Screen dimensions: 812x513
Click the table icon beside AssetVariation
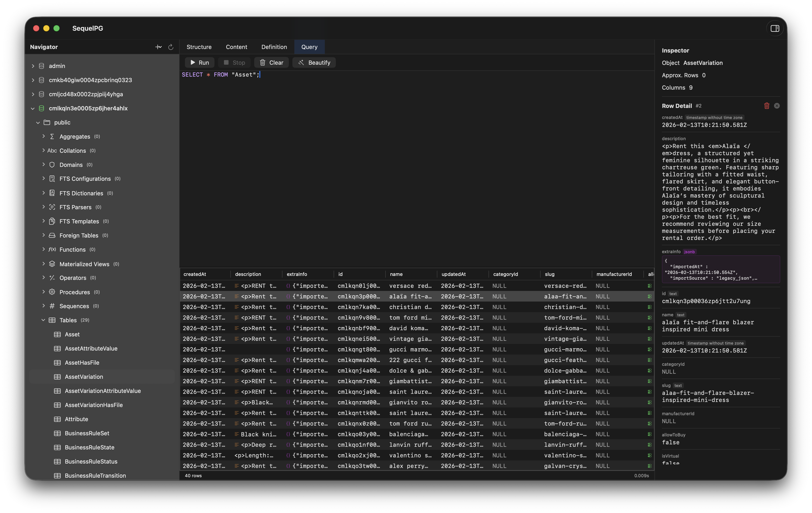tap(58, 377)
